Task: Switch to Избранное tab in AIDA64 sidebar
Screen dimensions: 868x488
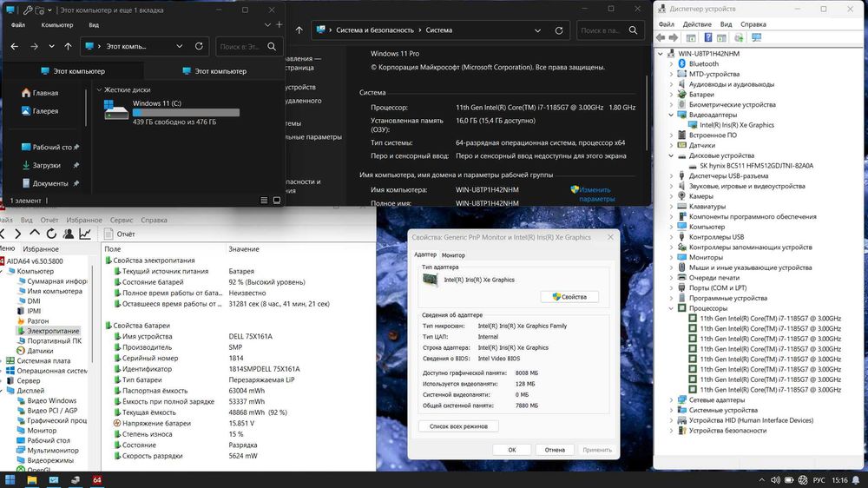Action: 41,249
